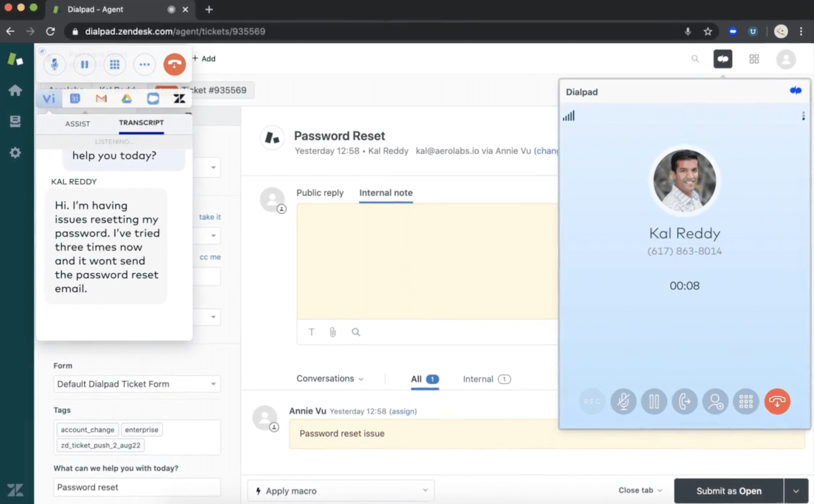This screenshot has width=814, height=504.
Task: Open text formatting T icon
Action: [312, 332]
